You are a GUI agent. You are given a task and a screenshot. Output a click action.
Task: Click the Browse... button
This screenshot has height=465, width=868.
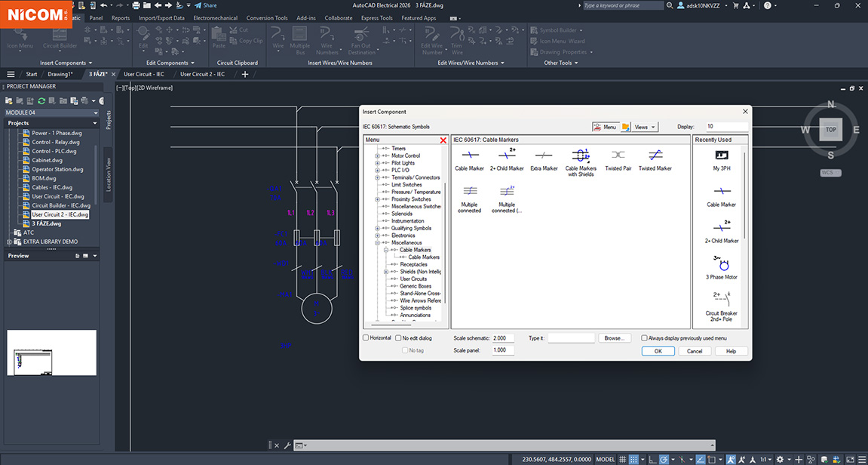point(615,338)
